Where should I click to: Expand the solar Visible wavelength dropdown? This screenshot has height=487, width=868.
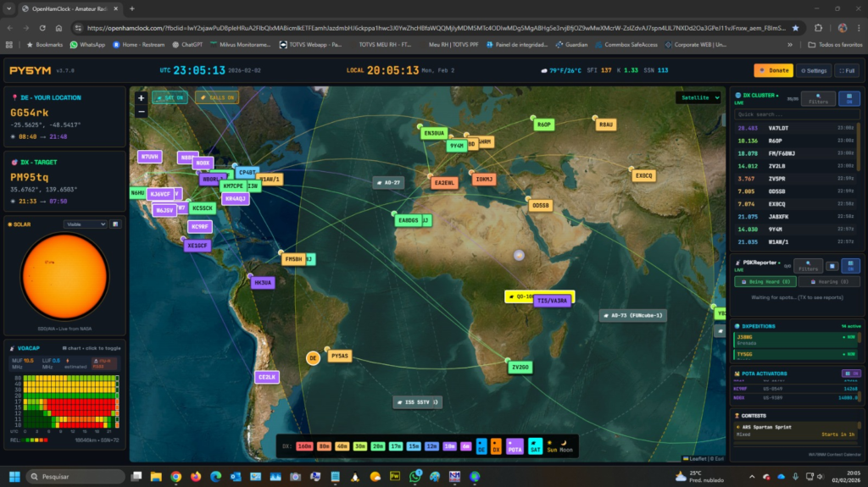[x=85, y=224]
